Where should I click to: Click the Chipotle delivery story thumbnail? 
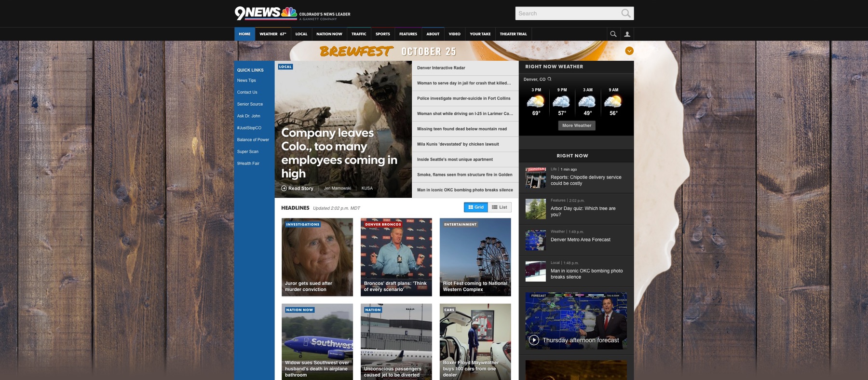point(536,177)
